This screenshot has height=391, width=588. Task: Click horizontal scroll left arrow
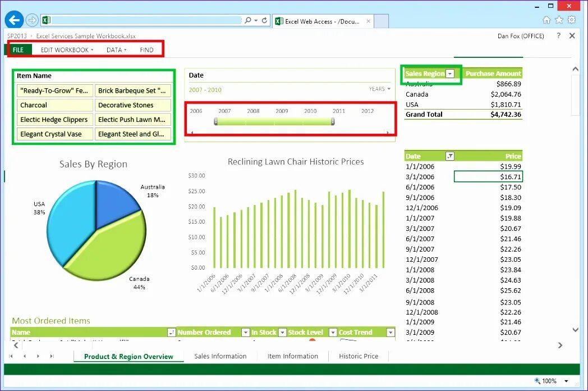coord(16,345)
